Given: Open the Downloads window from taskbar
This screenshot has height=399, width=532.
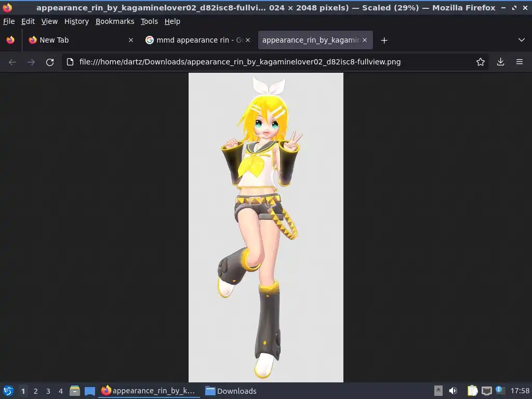Looking at the screenshot, I should pyautogui.click(x=231, y=391).
